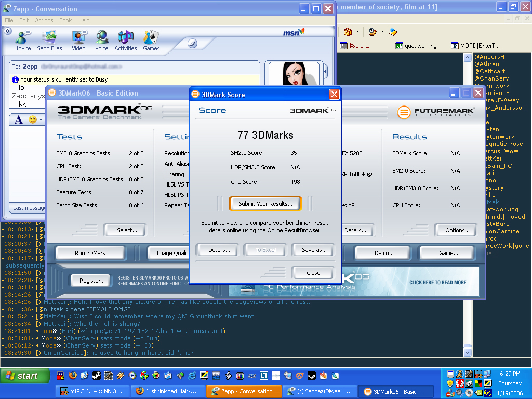Click the 6:29 PM system clock
This screenshot has height=399, width=532.
tap(510, 374)
